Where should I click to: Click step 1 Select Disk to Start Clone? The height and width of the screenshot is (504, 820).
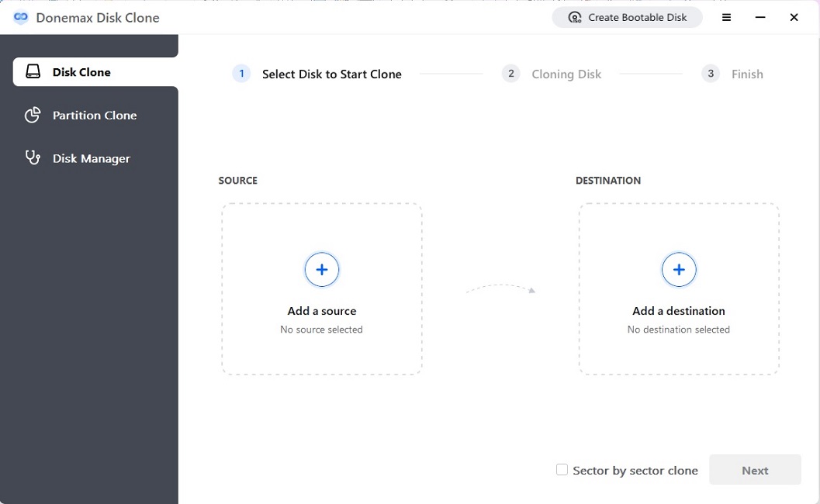point(331,74)
